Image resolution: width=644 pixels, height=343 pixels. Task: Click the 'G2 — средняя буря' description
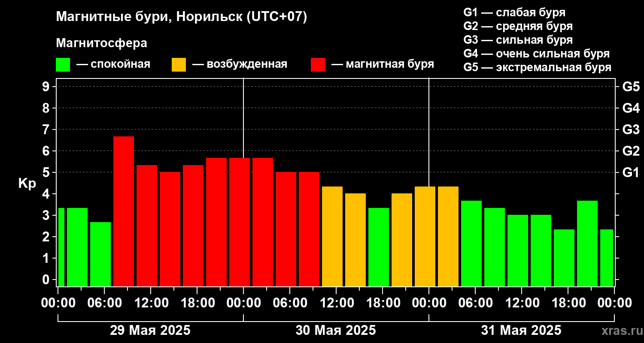point(518,26)
